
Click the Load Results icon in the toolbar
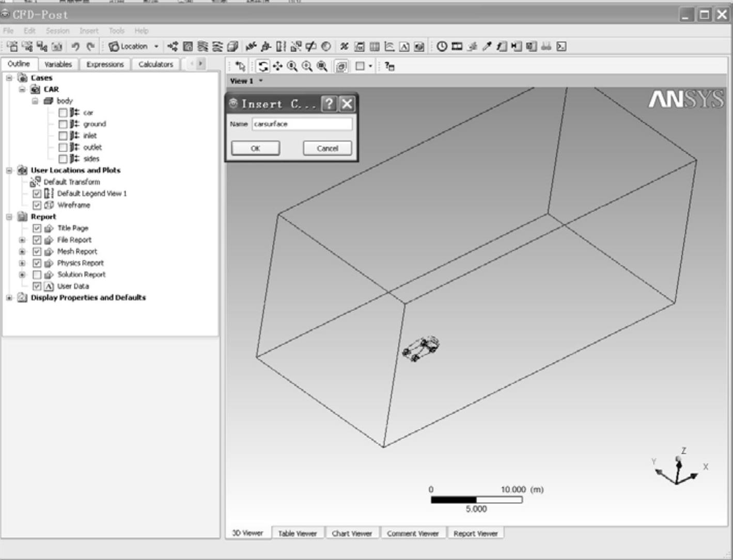click(x=12, y=46)
